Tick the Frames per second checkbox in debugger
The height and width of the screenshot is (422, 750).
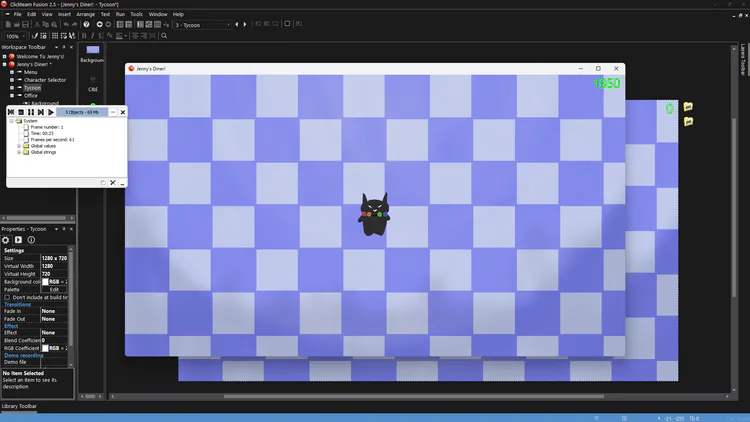tap(26, 140)
